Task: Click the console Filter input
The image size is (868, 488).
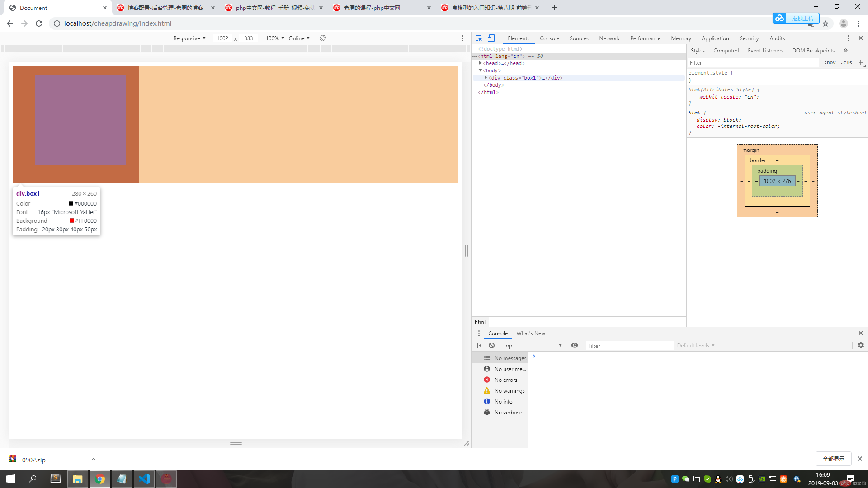Action: (x=629, y=346)
